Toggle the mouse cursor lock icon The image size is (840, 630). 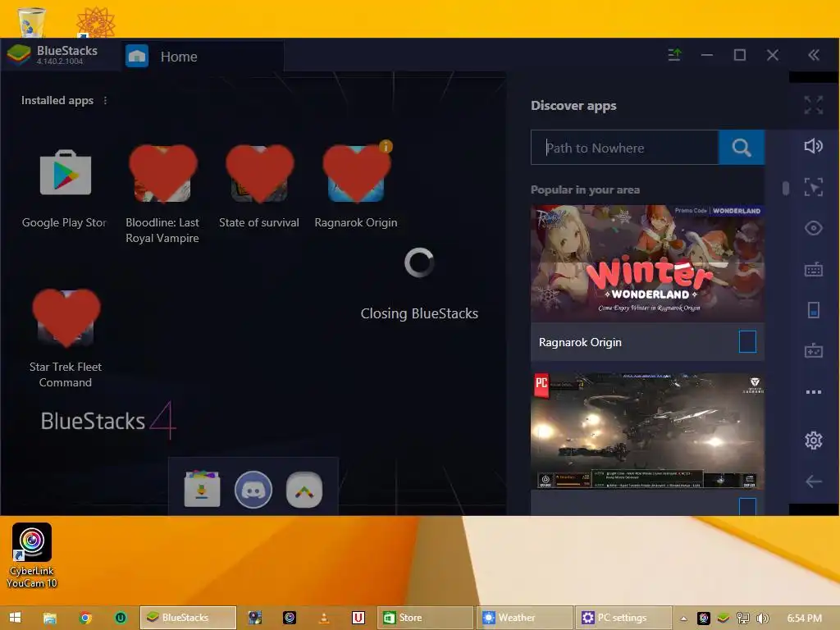click(813, 187)
